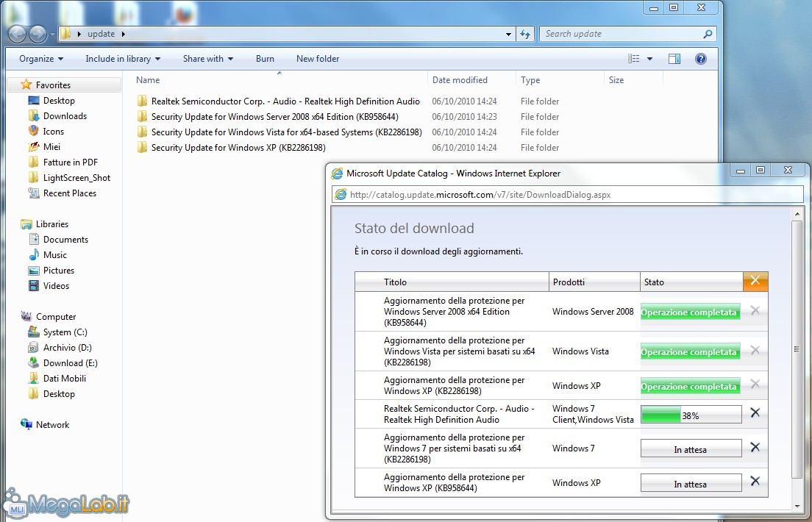Open Pictures library

[x=59, y=271]
